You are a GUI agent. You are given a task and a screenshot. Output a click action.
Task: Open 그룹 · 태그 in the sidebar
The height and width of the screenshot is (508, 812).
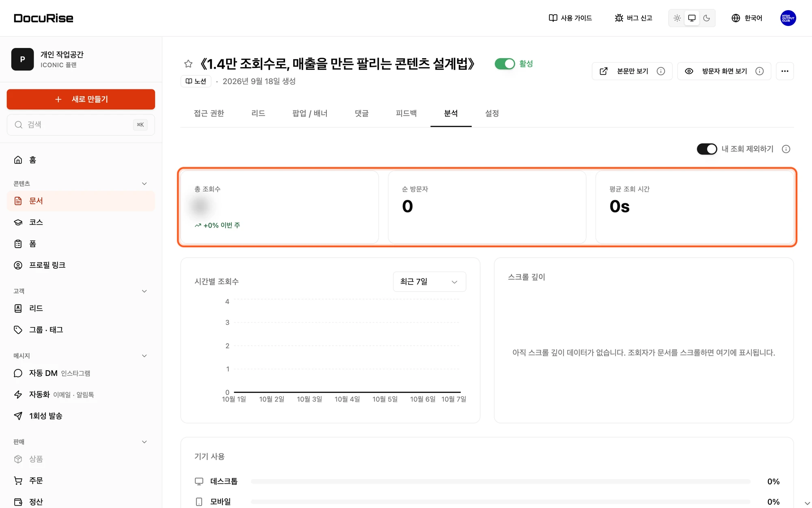tap(81, 330)
